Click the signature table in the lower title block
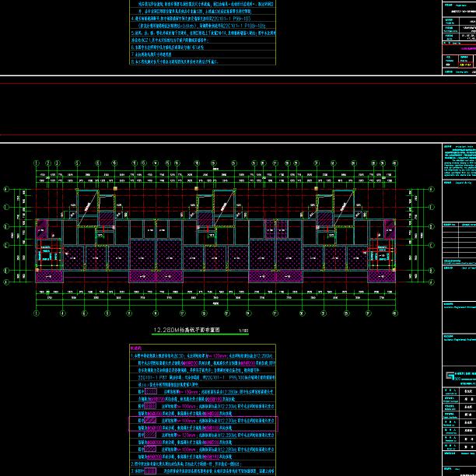This screenshot has width=476, height=476. (458, 420)
